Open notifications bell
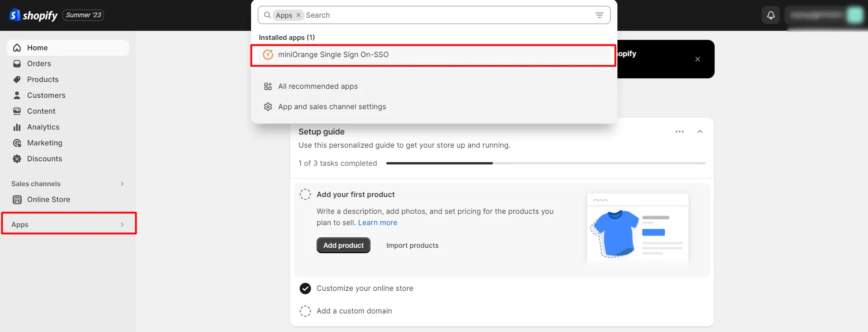 coord(771,15)
